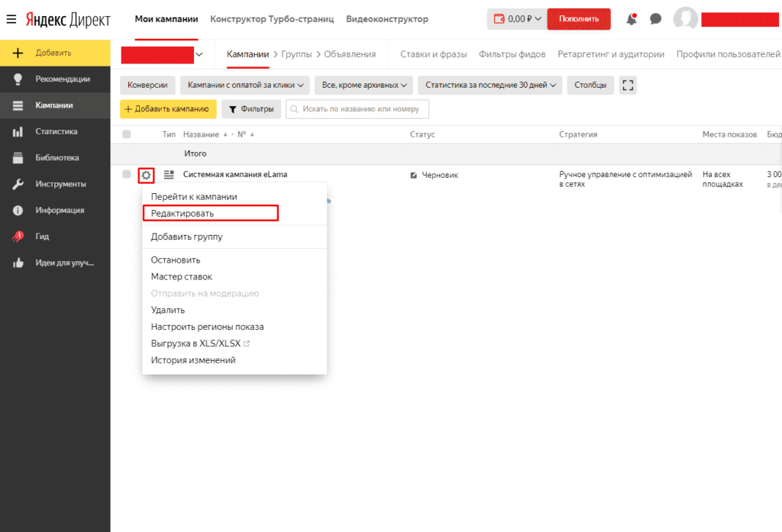The image size is (782, 532).
Task: Click Ручное управление с оптимизацией strategy text
Action: [x=625, y=179]
